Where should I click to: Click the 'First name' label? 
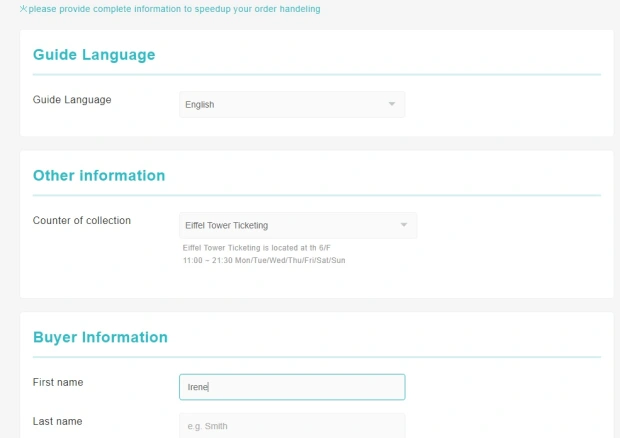tap(58, 382)
